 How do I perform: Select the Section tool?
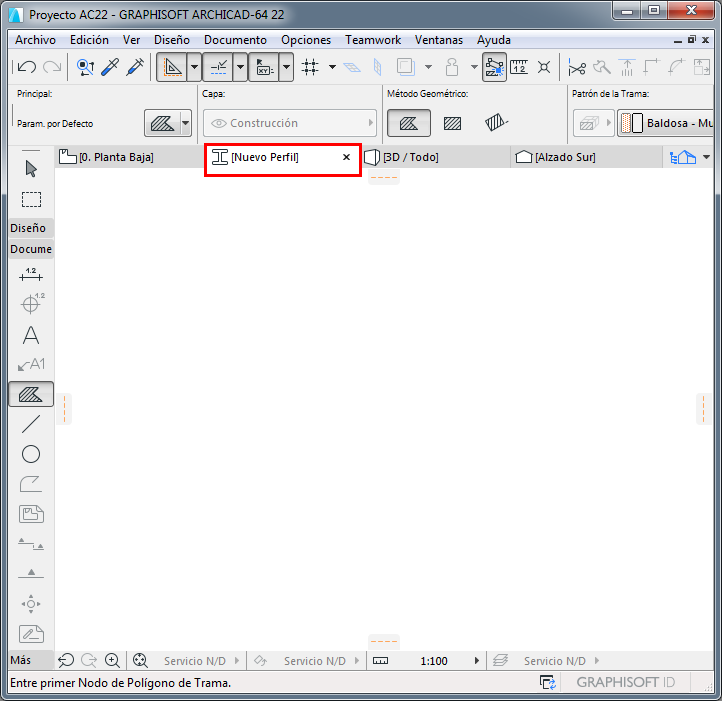pos(31,544)
